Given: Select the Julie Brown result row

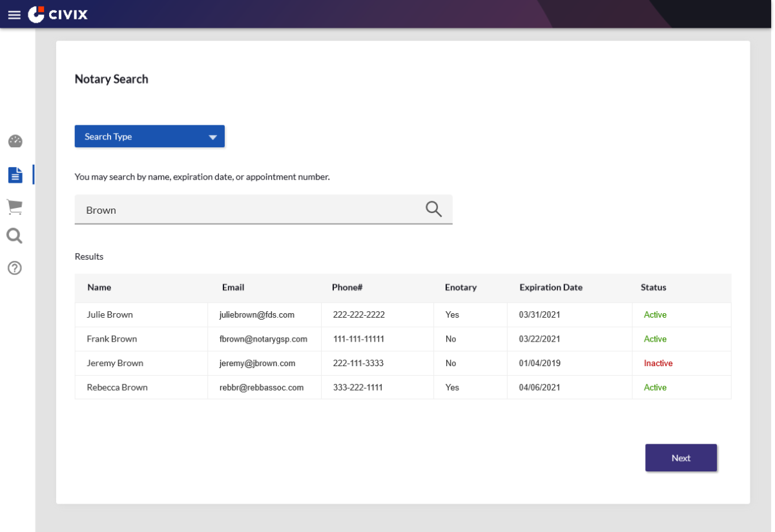Looking at the screenshot, I should pyautogui.click(x=110, y=315).
